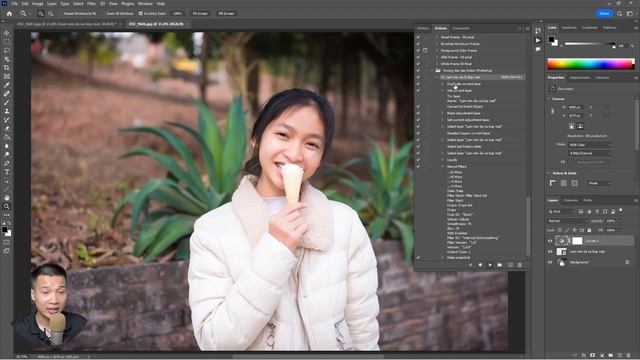Open 8 Bits/Channel dropdown
Viewport: 640px width, 360px height.
coord(589,153)
